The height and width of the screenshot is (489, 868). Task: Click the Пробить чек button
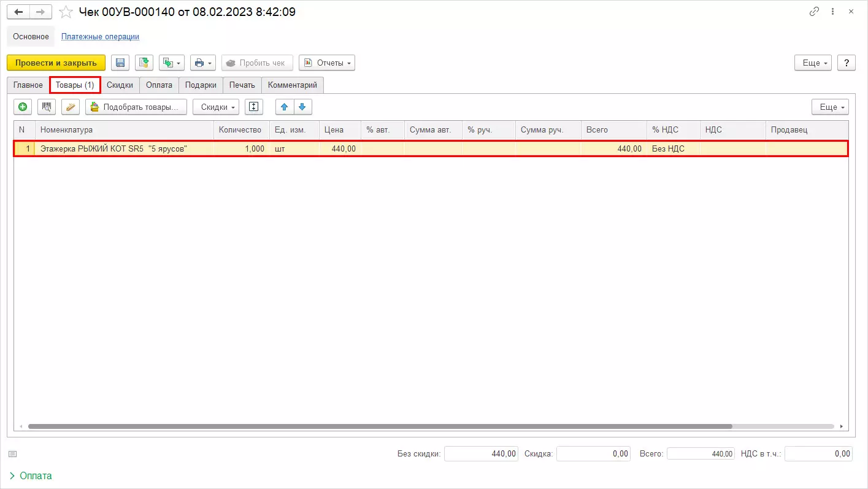point(257,63)
